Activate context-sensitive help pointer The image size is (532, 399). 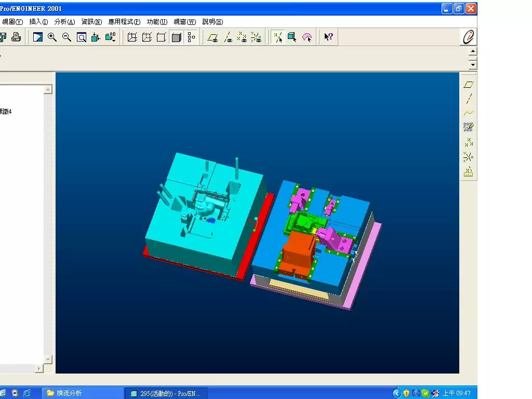point(328,36)
